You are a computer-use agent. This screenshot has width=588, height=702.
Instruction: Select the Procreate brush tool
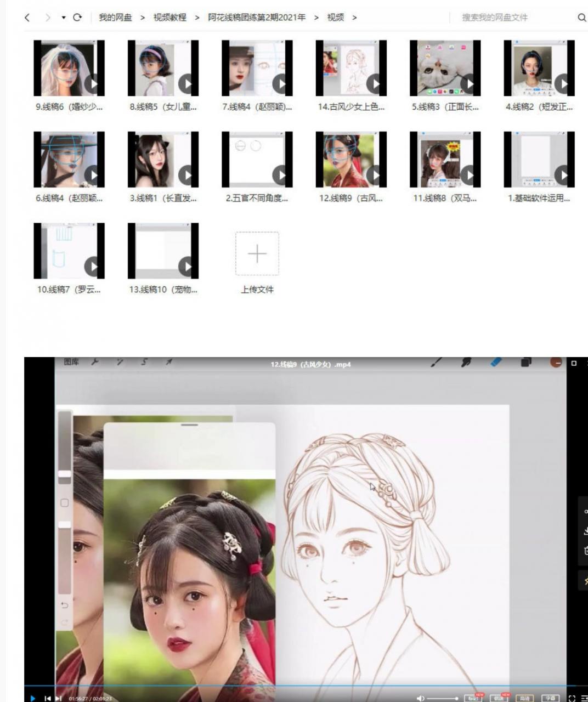coord(437,363)
